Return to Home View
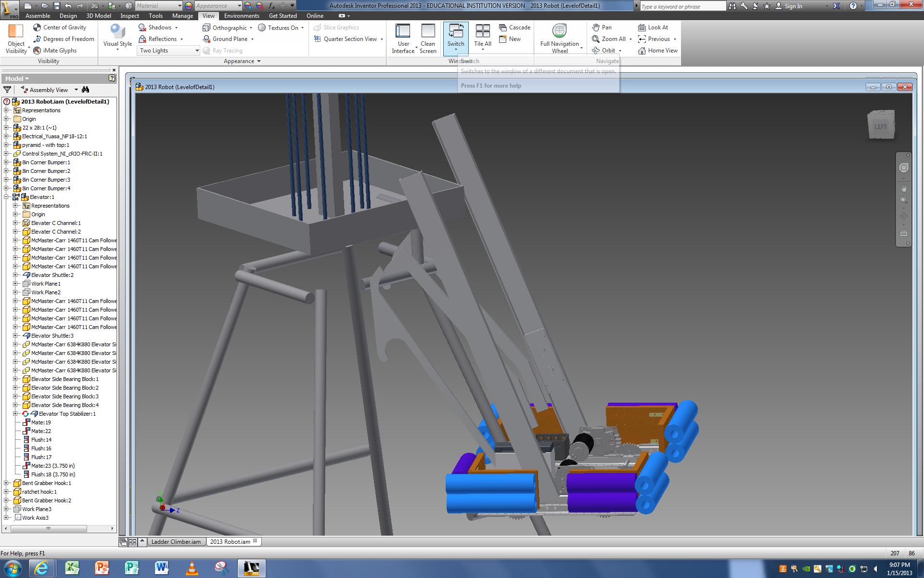The height and width of the screenshot is (578, 924). coord(657,51)
